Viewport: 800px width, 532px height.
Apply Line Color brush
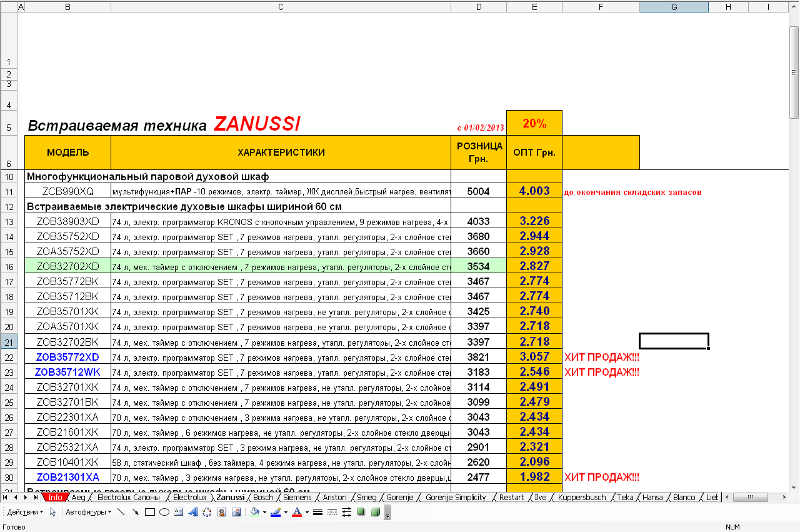tap(276, 512)
